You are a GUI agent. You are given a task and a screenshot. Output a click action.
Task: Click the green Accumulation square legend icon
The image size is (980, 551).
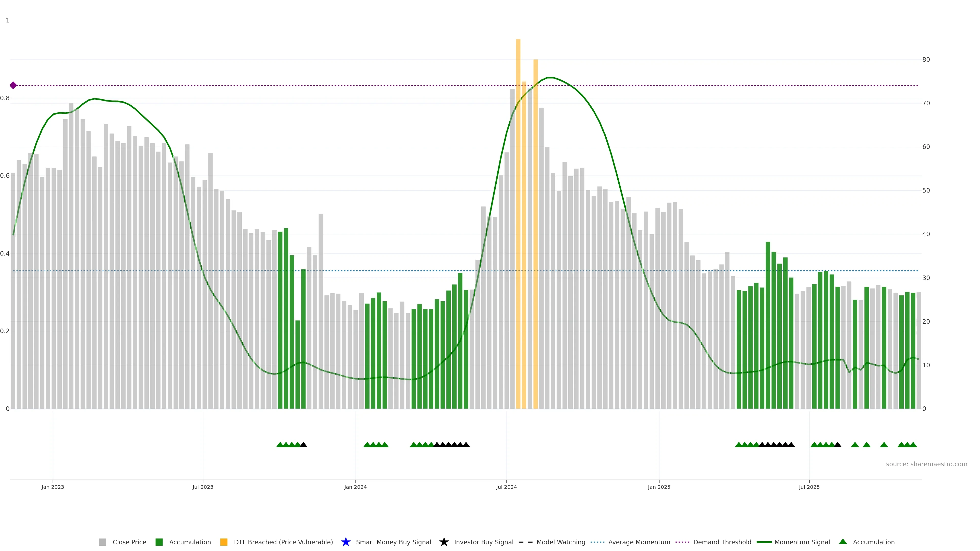tap(159, 542)
